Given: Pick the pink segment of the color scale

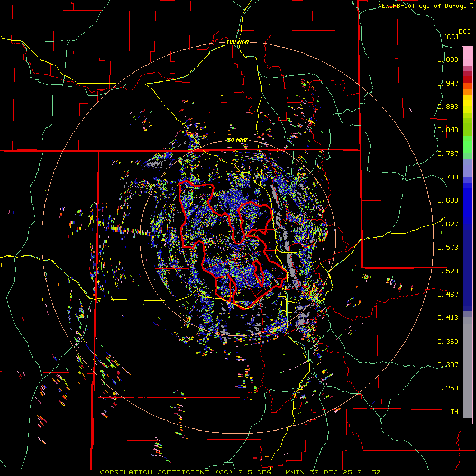Looking at the screenshot, I should point(467,56).
